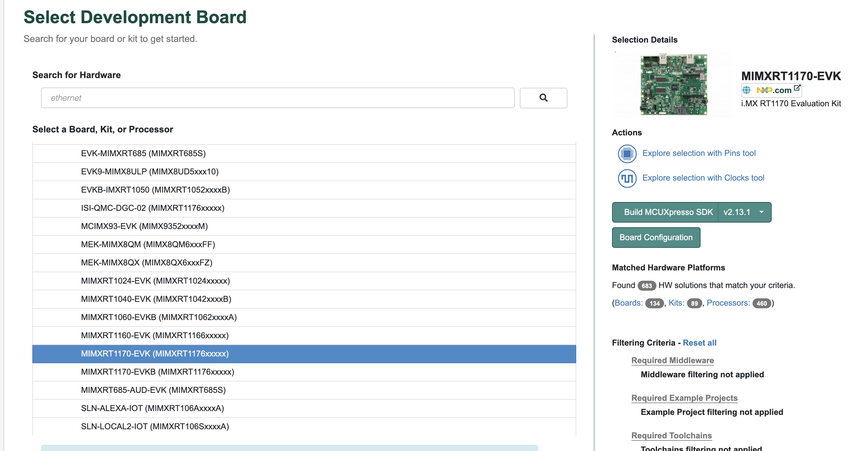Viewport: 868px width, 451px height.
Task: Expand Required Middleware filter
Action: 672,360
